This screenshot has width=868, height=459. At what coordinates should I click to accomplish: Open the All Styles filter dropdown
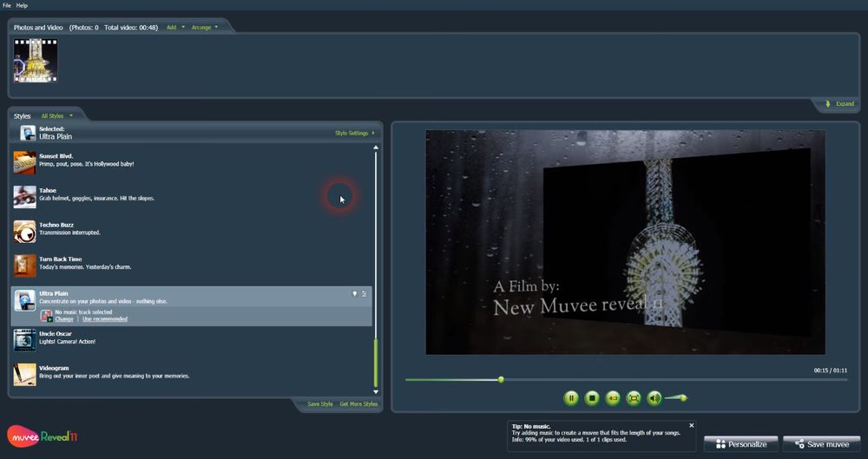(57, 115)
